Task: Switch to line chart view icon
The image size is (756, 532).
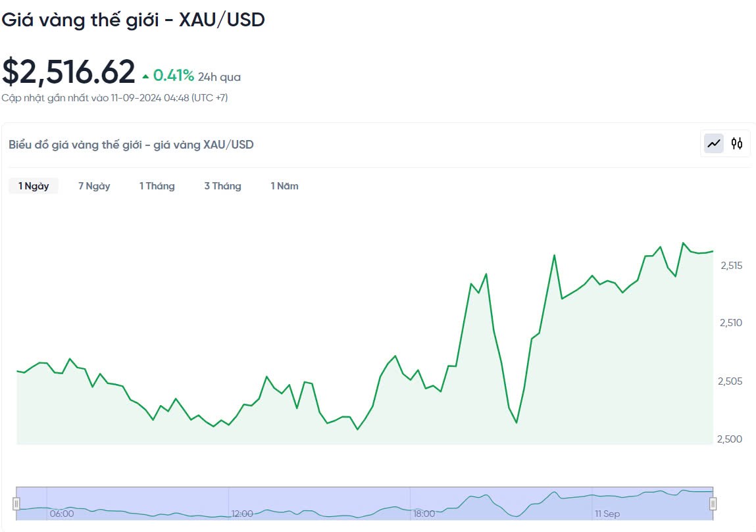Action: click(714, 143)
